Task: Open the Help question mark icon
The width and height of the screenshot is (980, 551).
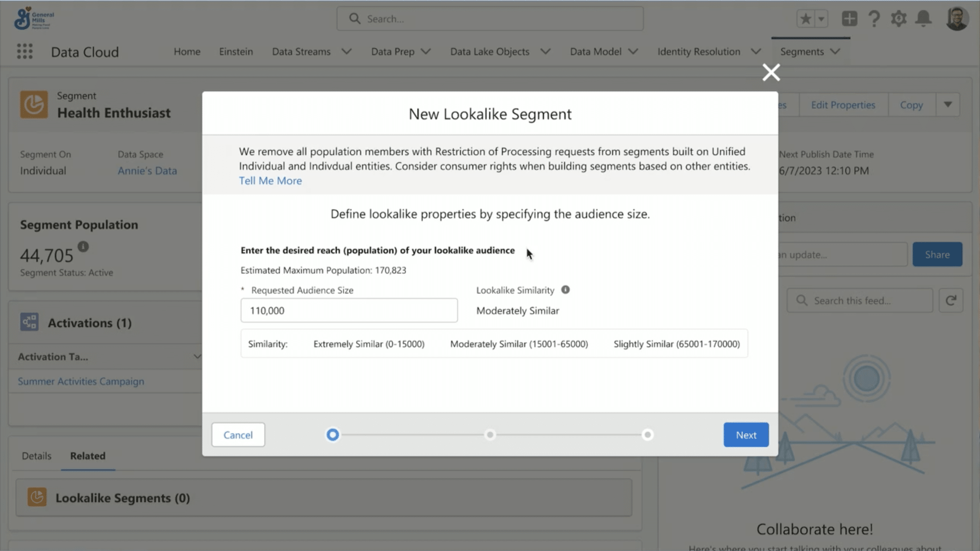Action: (x=874, y=19)
